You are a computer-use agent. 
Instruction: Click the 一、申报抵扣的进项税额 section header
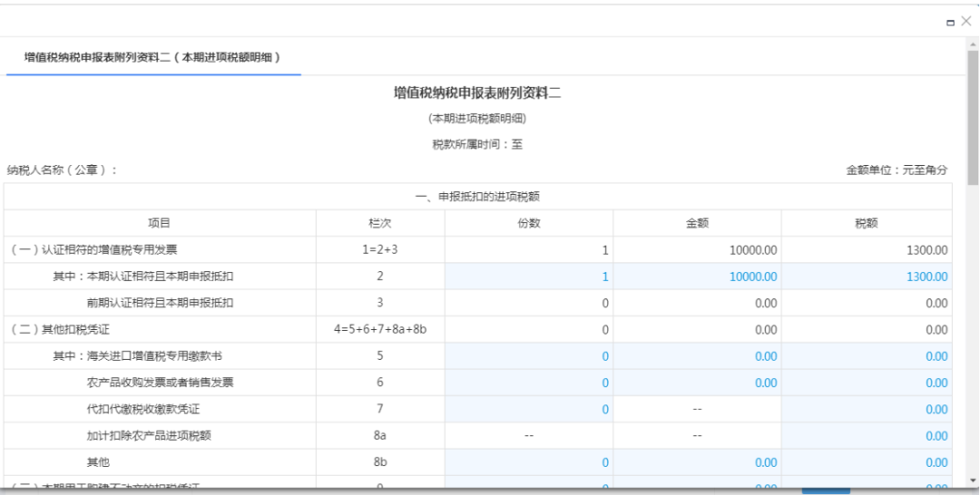(477, 197)
